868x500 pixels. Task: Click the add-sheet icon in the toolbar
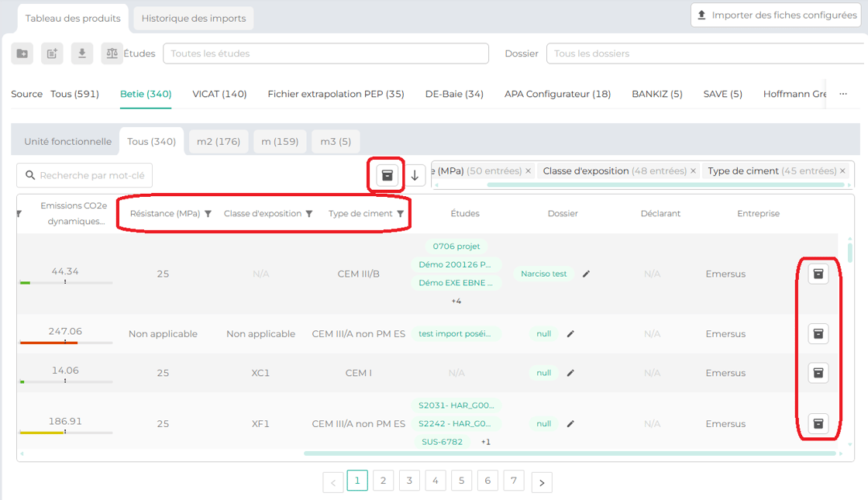[x=52, y=53]
